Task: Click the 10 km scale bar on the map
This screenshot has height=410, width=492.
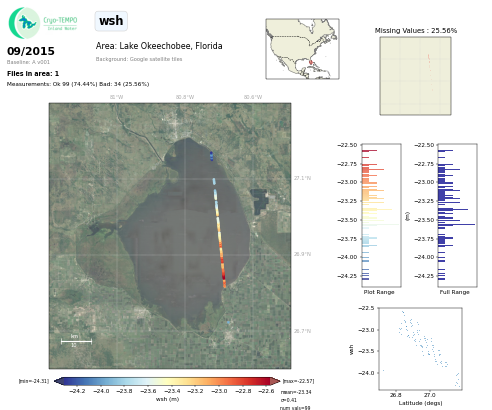Action: coord(76,341)
